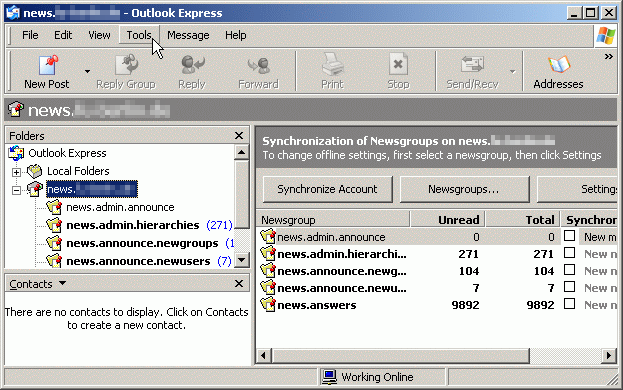Open the Contacts dropdown menu
Screen dimensions: 623x390
(x=62, y=284)
